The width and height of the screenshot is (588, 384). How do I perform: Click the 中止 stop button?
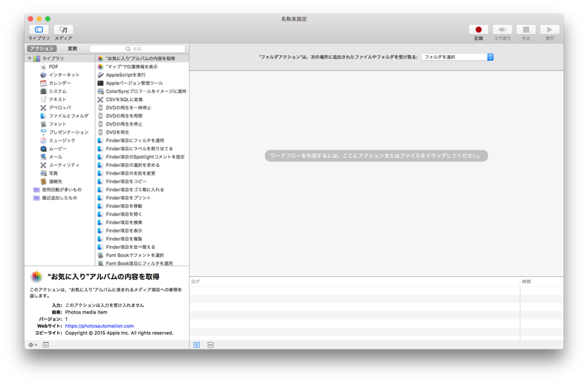coord(526,29)
